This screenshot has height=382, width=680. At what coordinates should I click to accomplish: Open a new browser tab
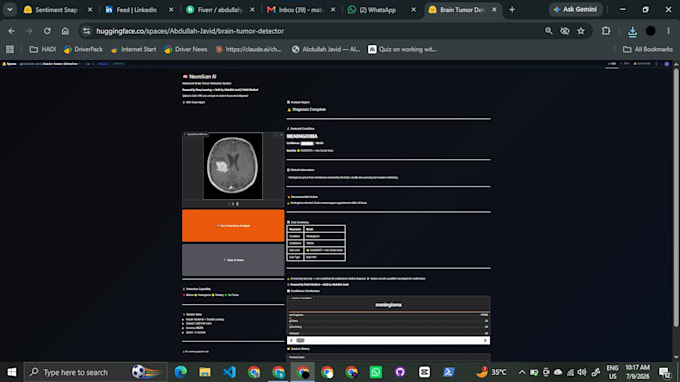point(512,10)
